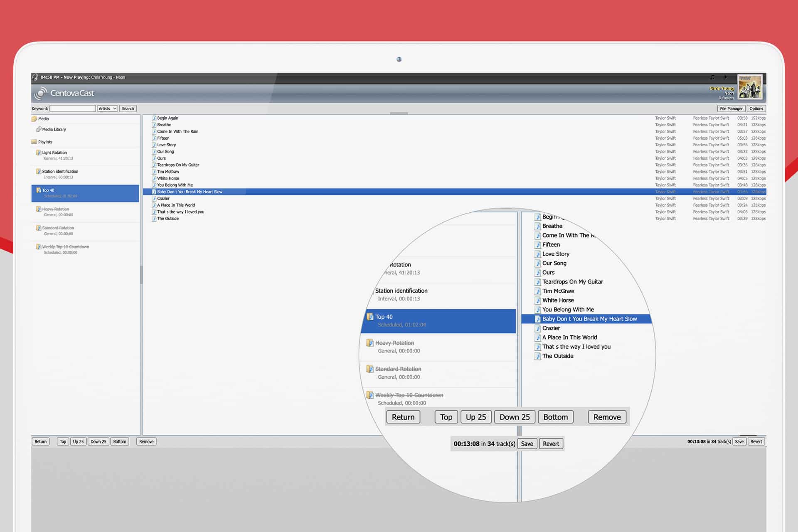
Task: Select the Top 40 playlist label
Action: click(48, 190)
